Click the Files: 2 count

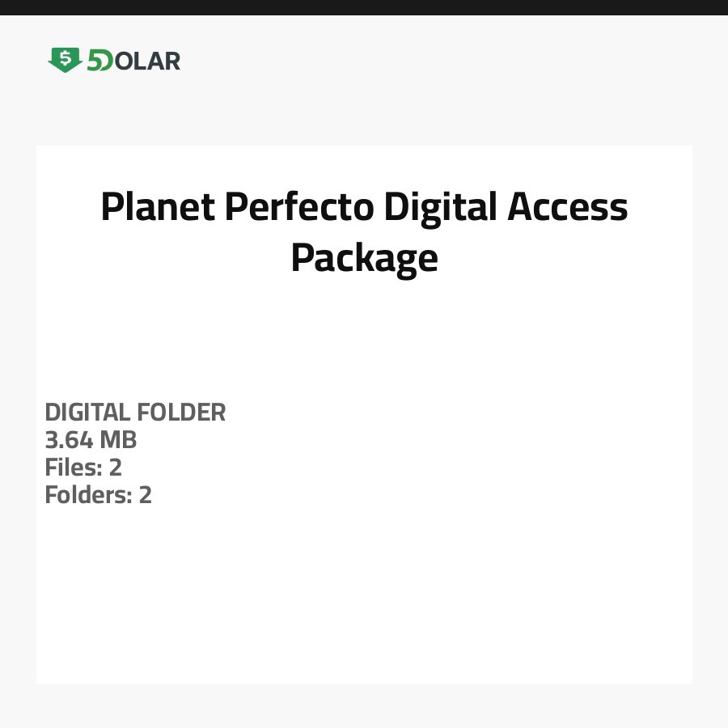83,468
